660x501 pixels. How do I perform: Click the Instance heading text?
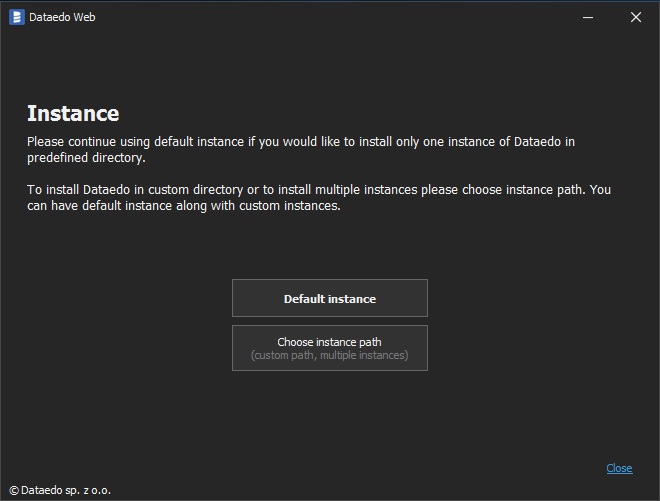point(73,114)
